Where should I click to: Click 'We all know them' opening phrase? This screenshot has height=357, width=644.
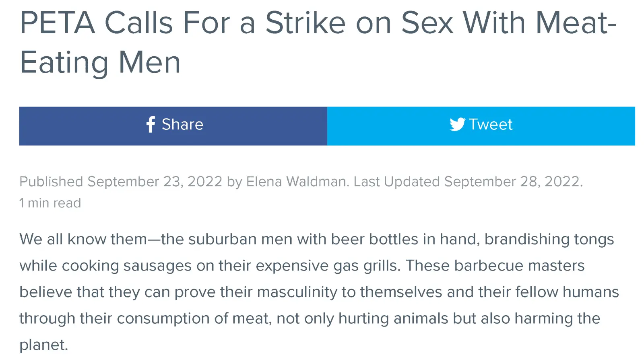[83, 240]
